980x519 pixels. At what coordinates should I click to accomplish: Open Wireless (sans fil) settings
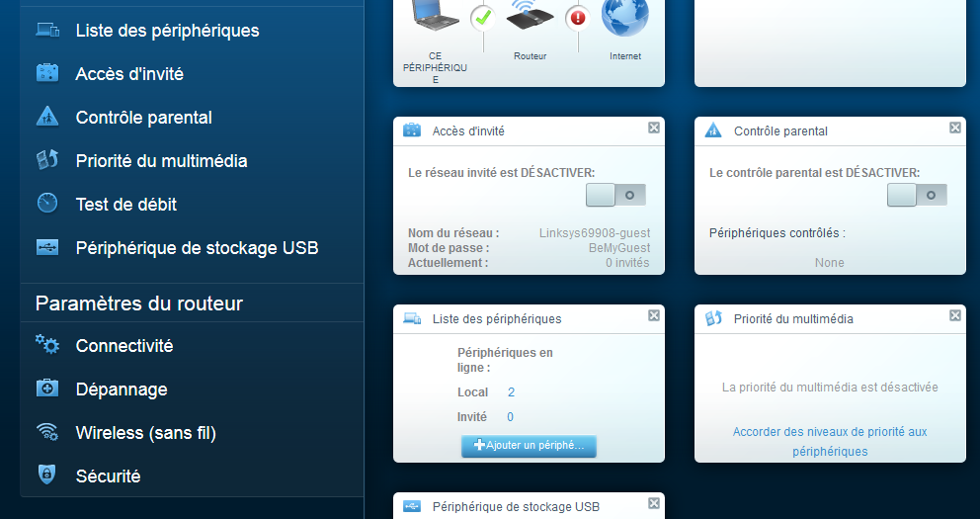pos(145,432)
